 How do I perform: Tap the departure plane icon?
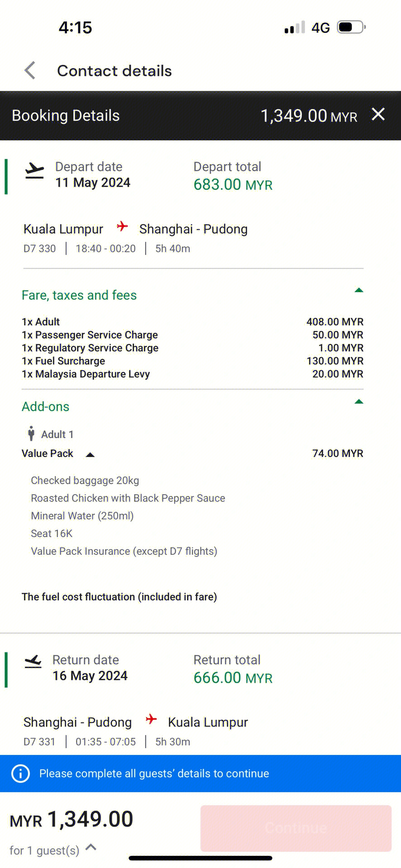[x=34, y=171]
